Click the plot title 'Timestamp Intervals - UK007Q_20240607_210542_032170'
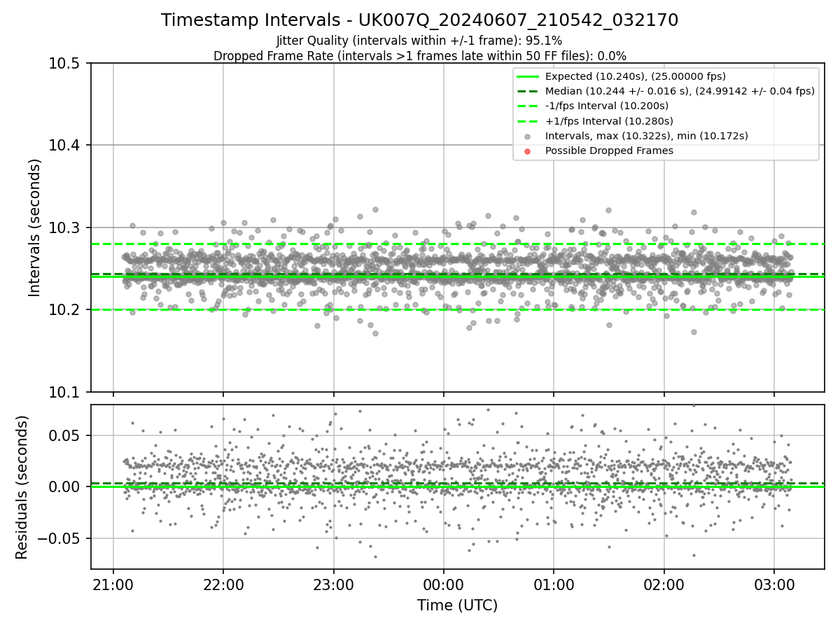 pos(419,20)
